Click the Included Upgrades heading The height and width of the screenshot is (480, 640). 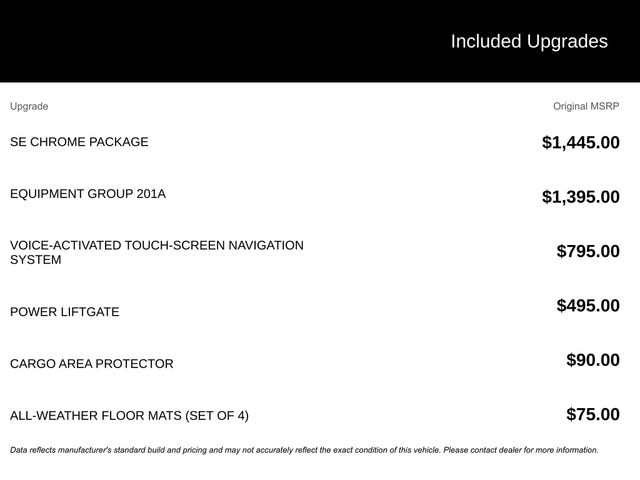528,42
